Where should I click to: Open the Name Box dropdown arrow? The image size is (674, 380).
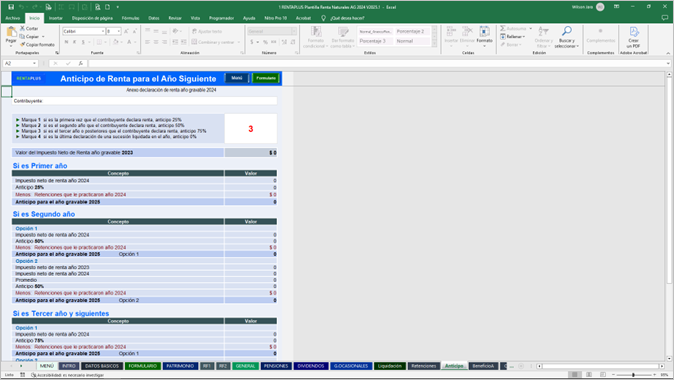34,64
